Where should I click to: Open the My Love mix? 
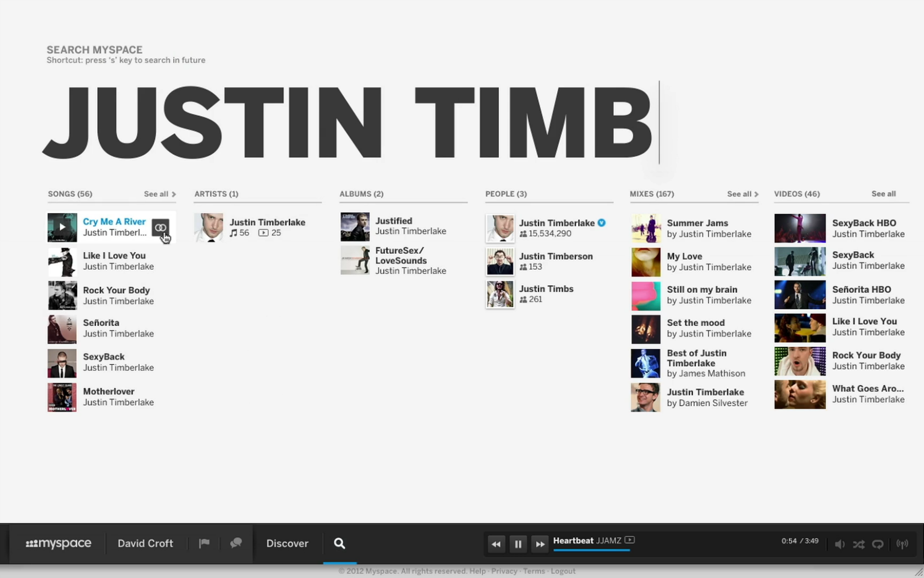(x=685, y=256)
